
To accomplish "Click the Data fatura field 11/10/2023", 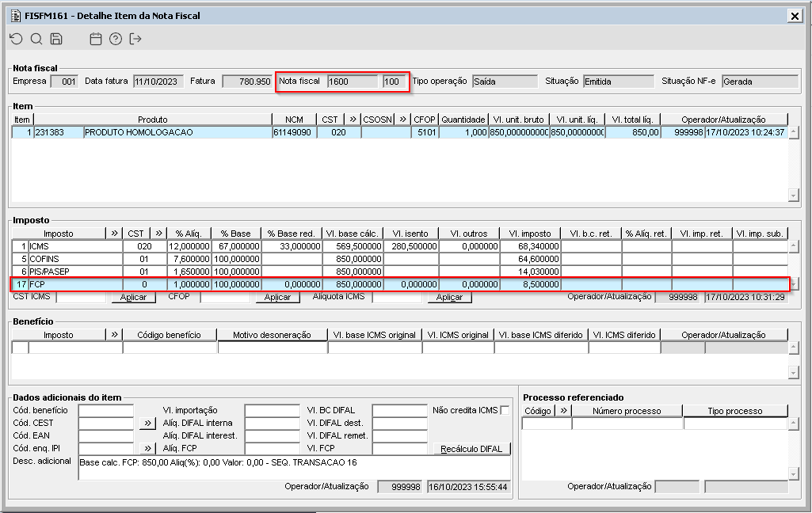I will (x=158, y=82).
